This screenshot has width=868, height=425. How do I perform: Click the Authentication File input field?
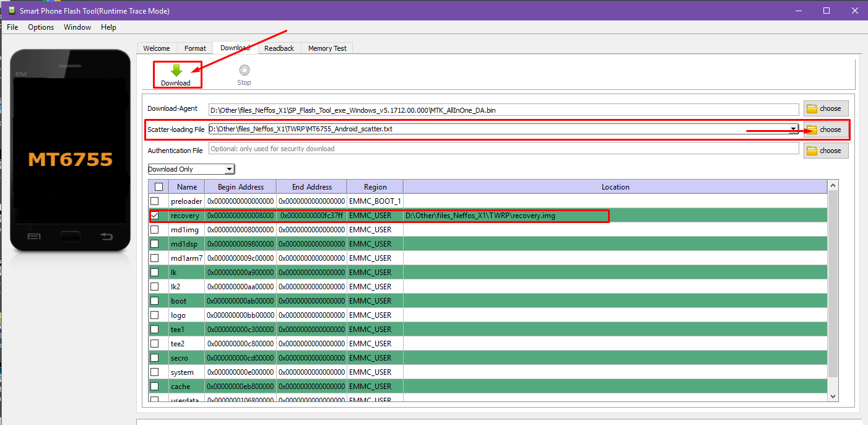pos(503,149)
